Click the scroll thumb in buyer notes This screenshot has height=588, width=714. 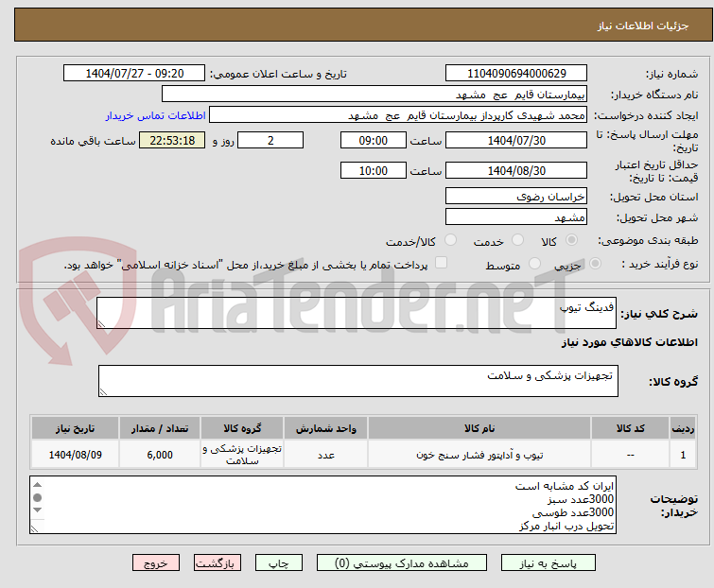(x=37, y=497)
